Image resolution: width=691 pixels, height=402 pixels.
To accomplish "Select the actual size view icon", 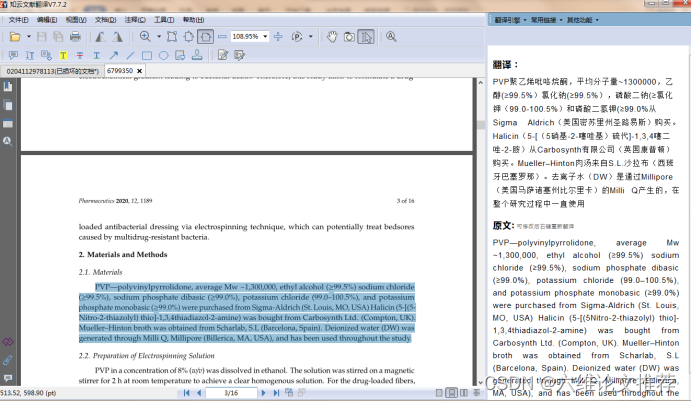I will point(172,37).
